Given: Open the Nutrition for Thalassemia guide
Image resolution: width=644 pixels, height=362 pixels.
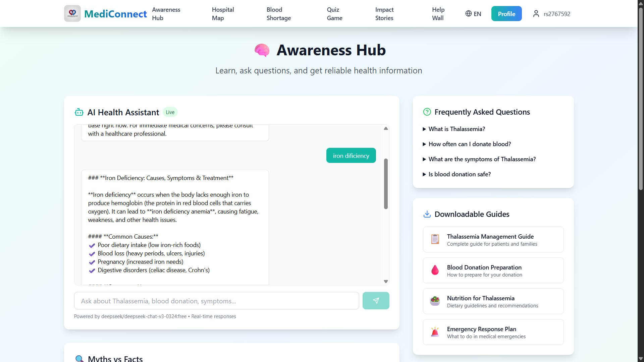Looking at the screenshot, I should click(x=493, y=301).
